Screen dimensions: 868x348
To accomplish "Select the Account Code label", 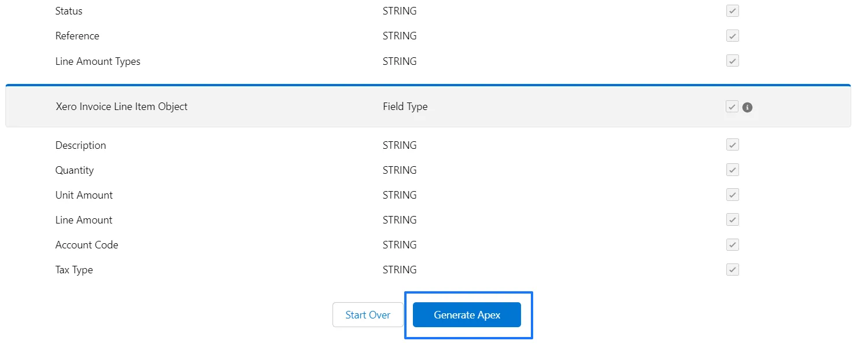I will 87,245.
